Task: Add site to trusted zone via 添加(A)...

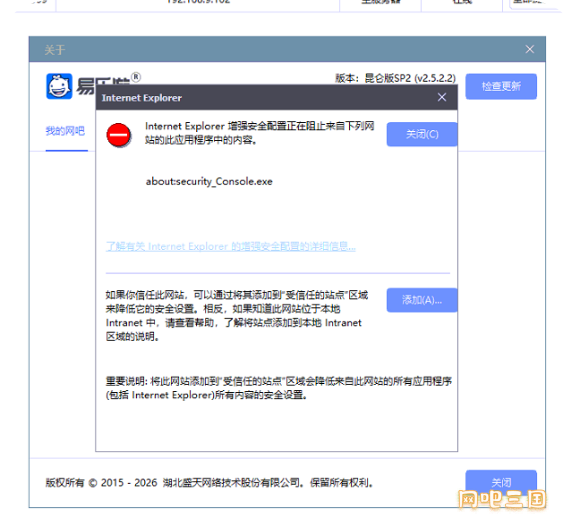Action: [x=422, y=300]
